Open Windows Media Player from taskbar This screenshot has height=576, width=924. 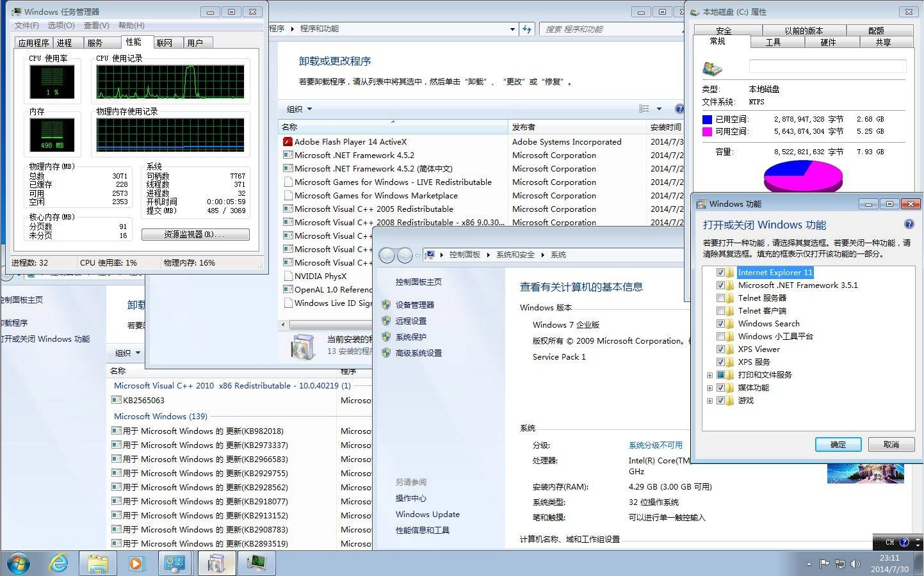coord(136,563)
